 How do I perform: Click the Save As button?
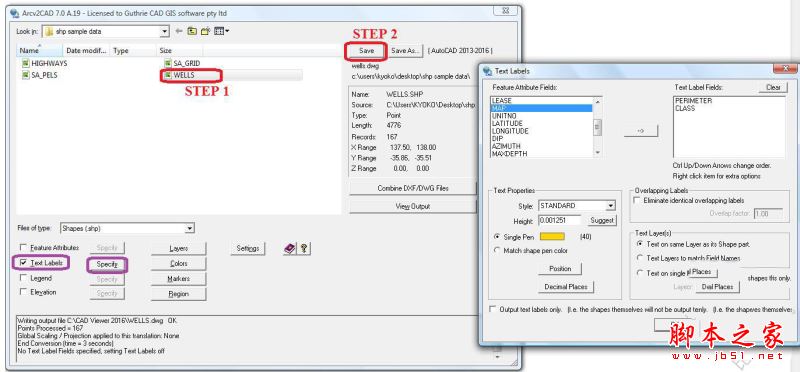406,51
